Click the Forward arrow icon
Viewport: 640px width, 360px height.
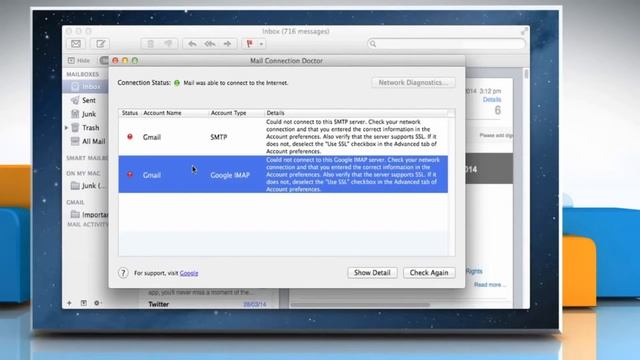click(x=227, y=44)
